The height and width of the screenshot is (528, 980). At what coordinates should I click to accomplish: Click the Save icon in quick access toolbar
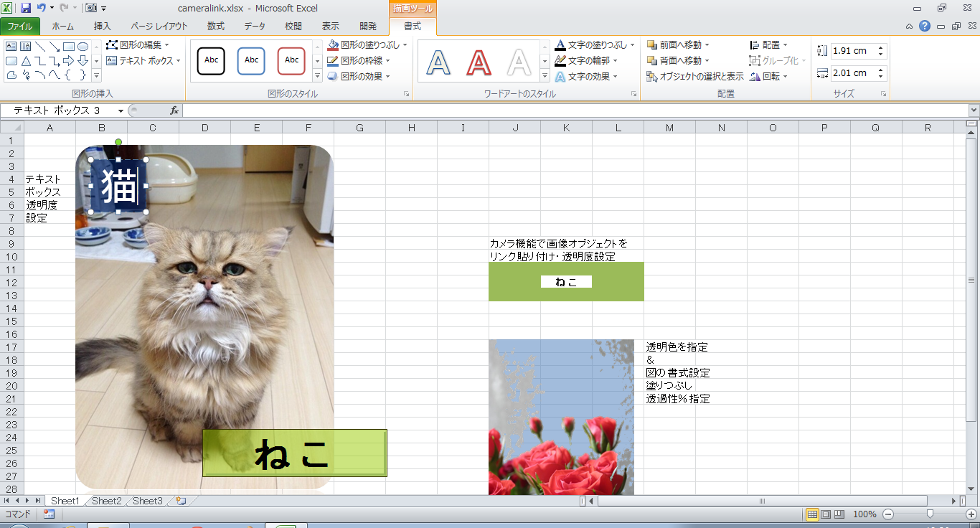(26, 8)
